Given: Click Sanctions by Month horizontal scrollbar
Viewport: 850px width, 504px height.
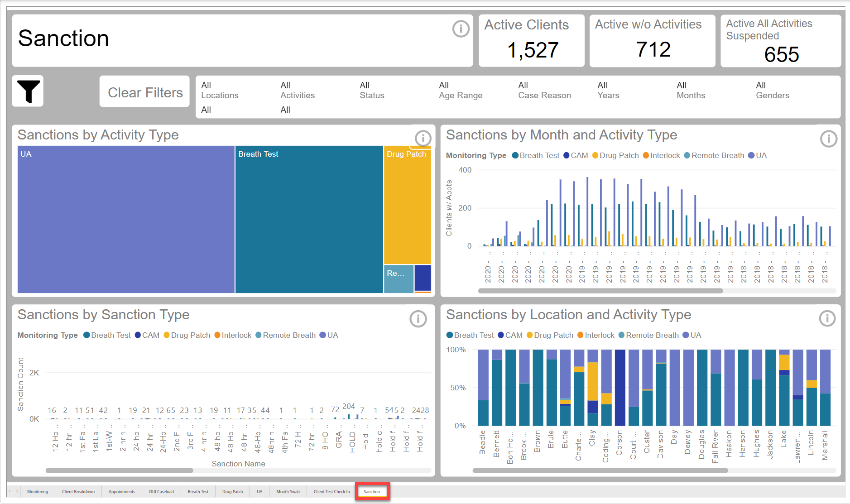Looking at the screenshot, I should point(600,291).
